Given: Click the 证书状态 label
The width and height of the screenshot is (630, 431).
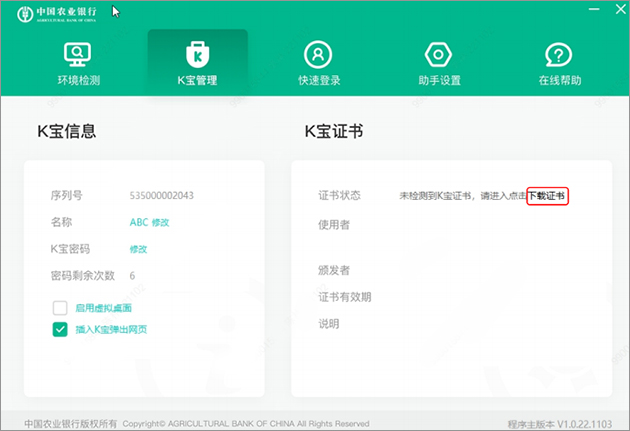Looking at the screenshot, I should [x=338, y=196].
